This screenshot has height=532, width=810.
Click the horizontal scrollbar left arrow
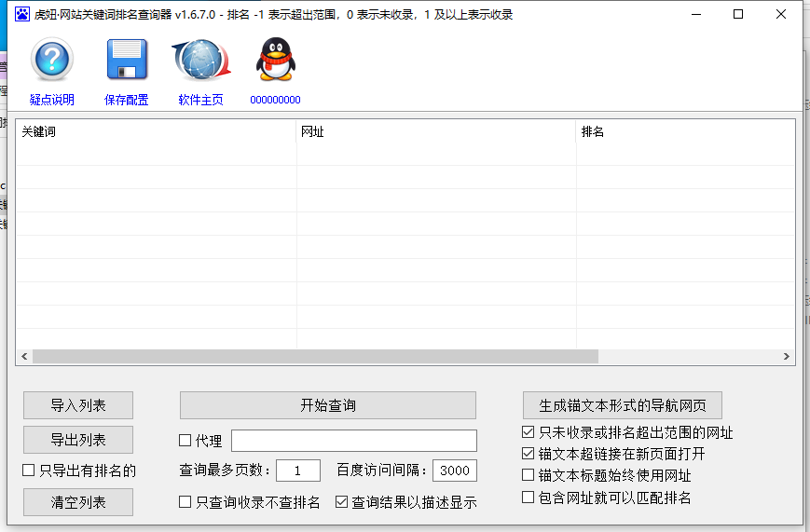24,357
